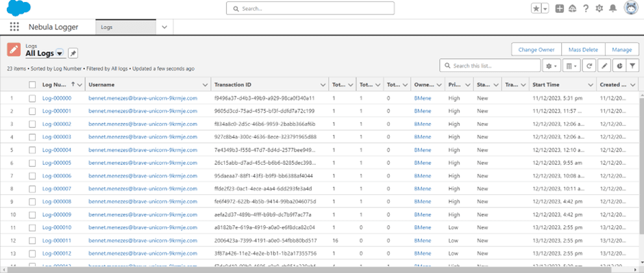The width and height of the screenshot is (644, 273).
Task: Open Priority column dropdown menu
Action: pyautogui.click(x=467, y=85)
